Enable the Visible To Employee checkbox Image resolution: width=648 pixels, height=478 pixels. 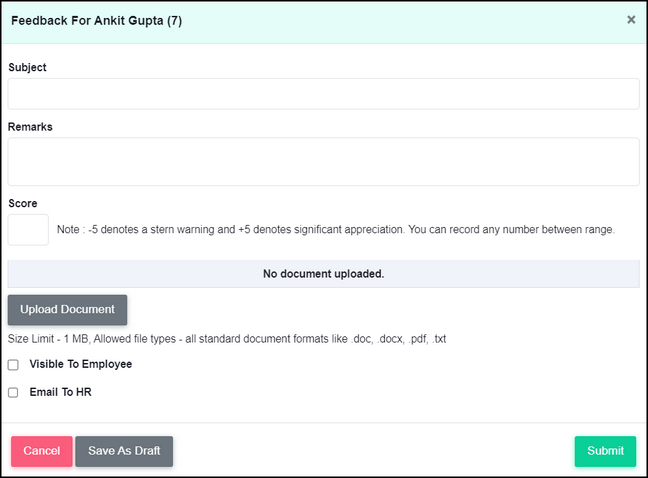click(13, 365)
